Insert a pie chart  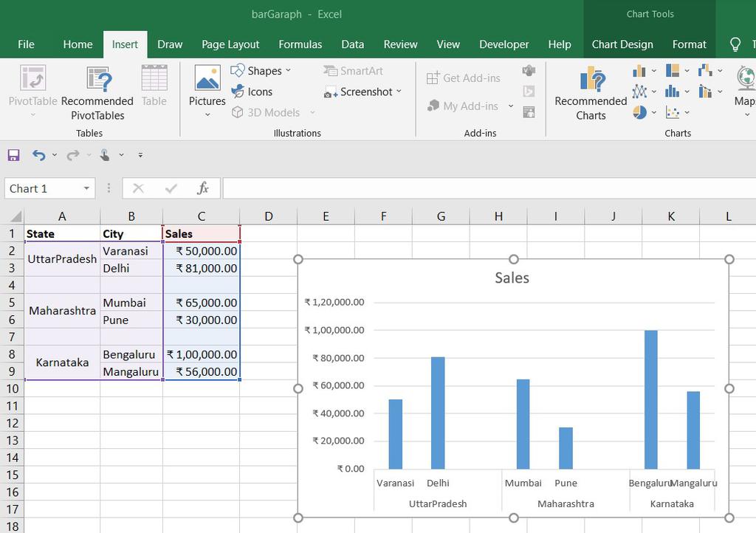(639, 111)
